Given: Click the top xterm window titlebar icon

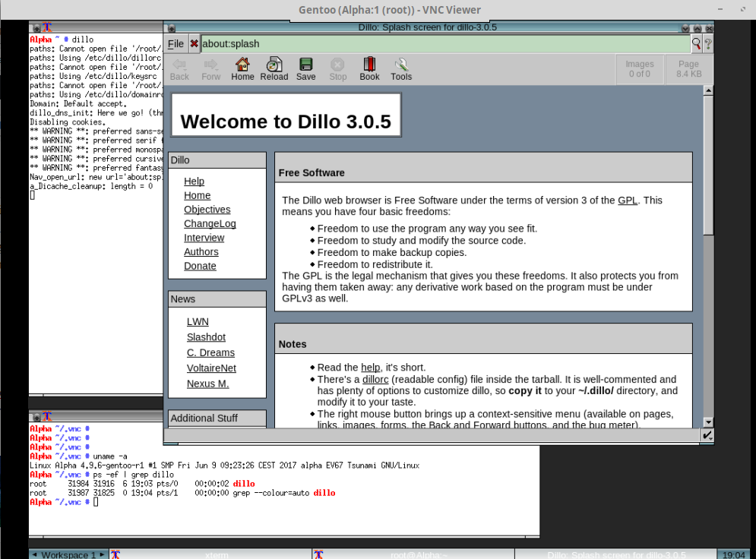Looking at the screenshot, I should [36, 28].
